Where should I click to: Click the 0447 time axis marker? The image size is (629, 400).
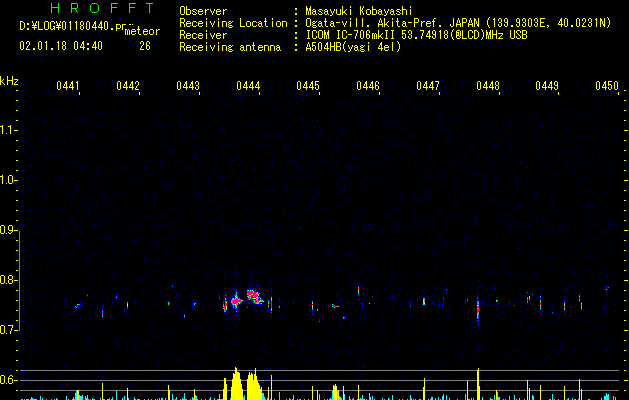click(x=428, y=85)
